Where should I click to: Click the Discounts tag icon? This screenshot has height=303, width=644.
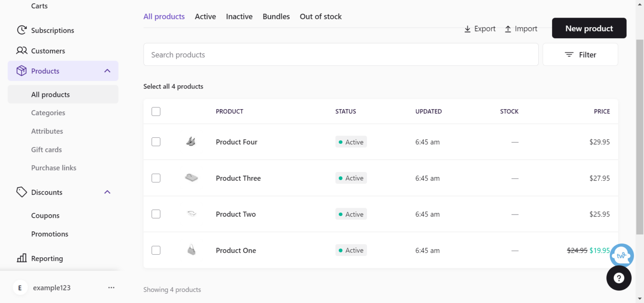coord(21,192)
